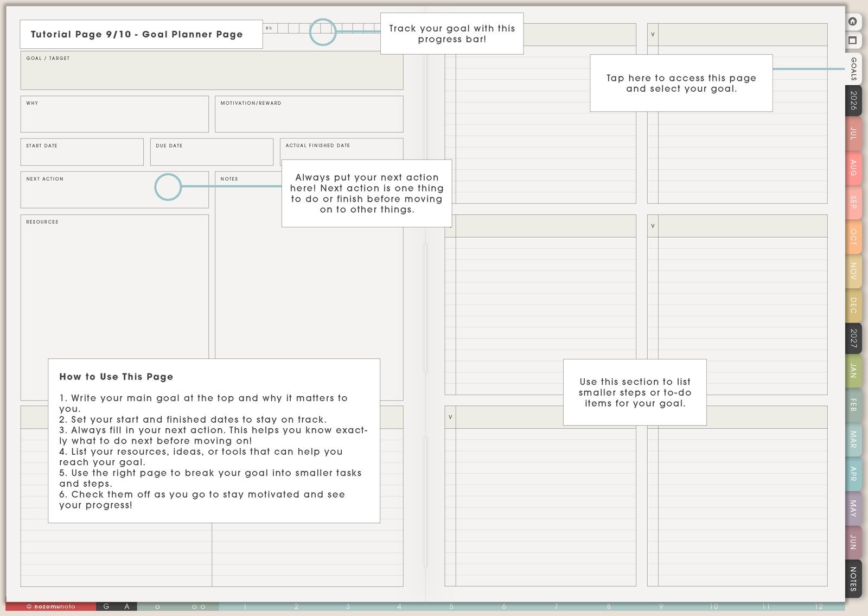Screen dimensions: 868x616
Task: Select goal number 7 in bottom bar
Action: 556,607
